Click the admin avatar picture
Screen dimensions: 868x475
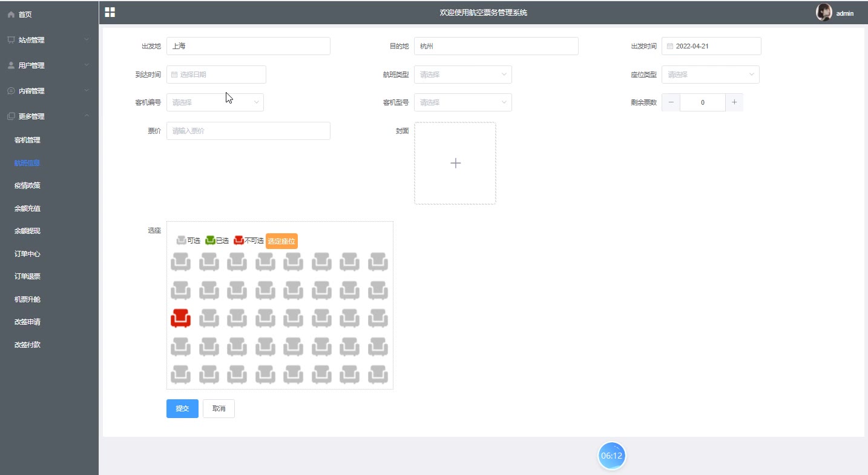824,13
